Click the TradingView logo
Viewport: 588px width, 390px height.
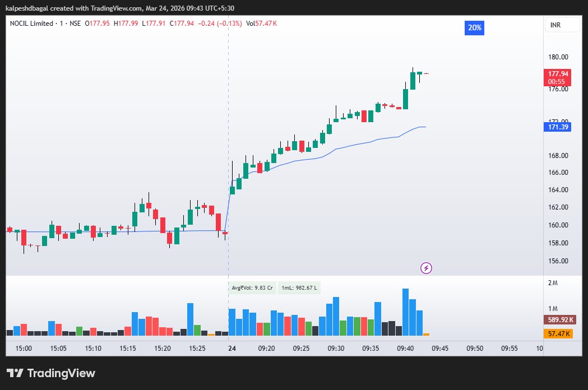click(x=51, y=373)
